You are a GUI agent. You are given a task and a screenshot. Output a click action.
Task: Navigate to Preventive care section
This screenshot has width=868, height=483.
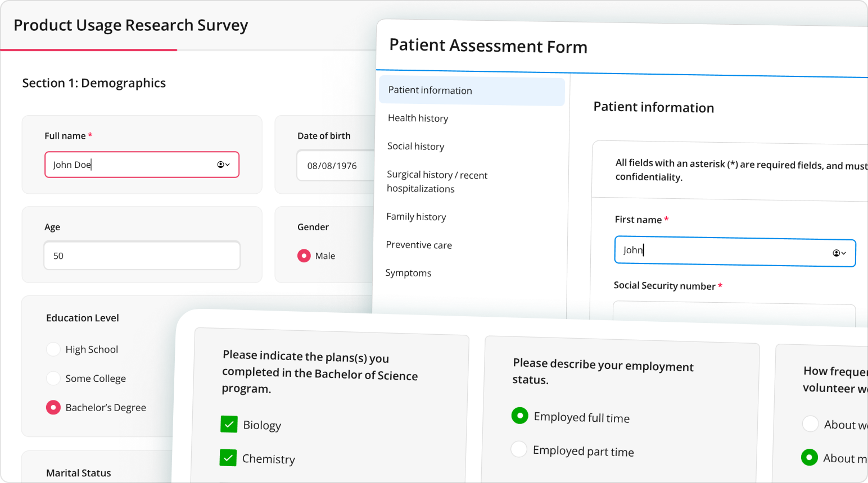click(x=419, y=245)
